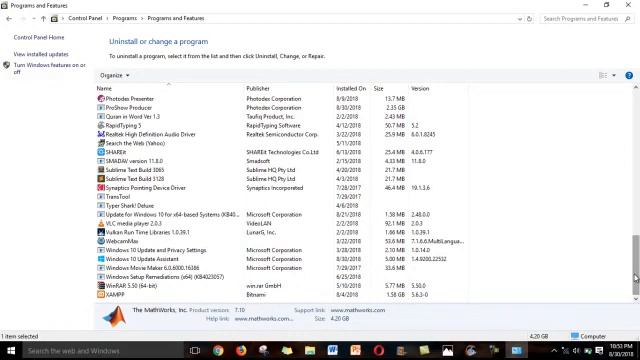Click Control Panel in the breadcrumb
This screenshot has height=360, width=640.
point(85,18)
